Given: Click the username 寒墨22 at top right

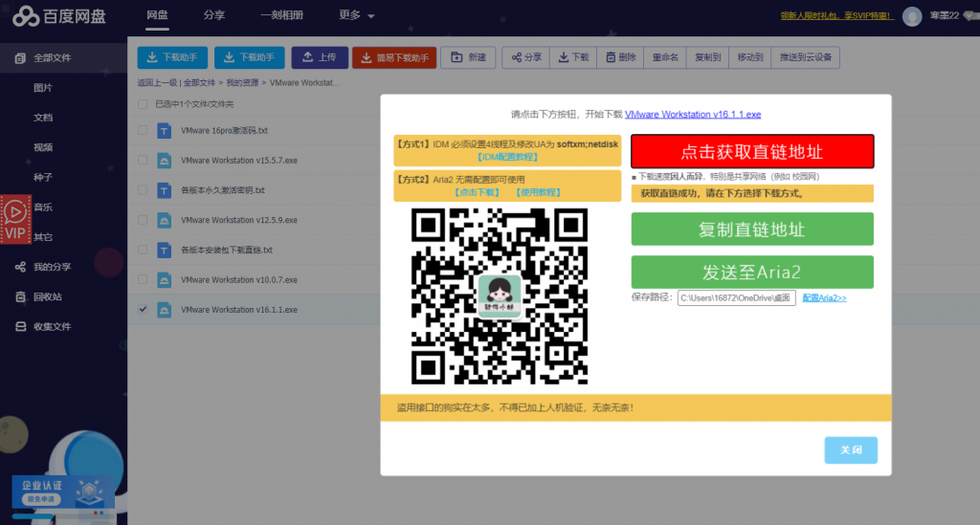Looking at the screenshot, I should (944, 15).
